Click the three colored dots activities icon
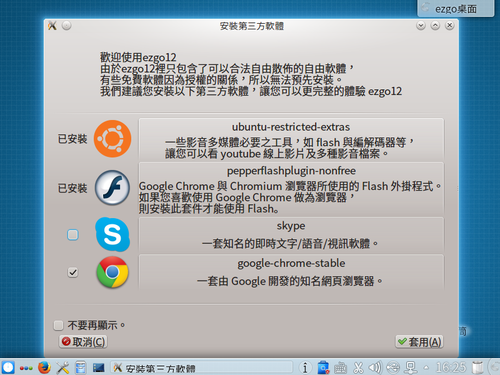This screenshot has height=375, width=500. [26, 368]
